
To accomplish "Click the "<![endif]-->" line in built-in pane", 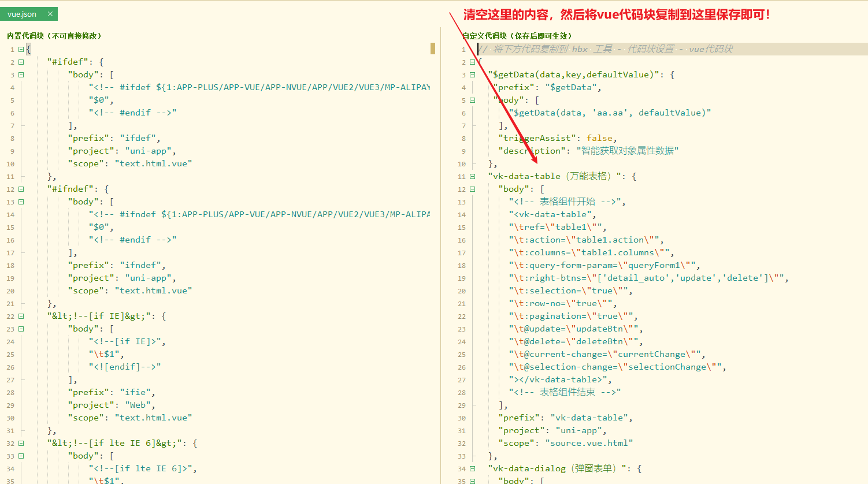I will (124, 367).
